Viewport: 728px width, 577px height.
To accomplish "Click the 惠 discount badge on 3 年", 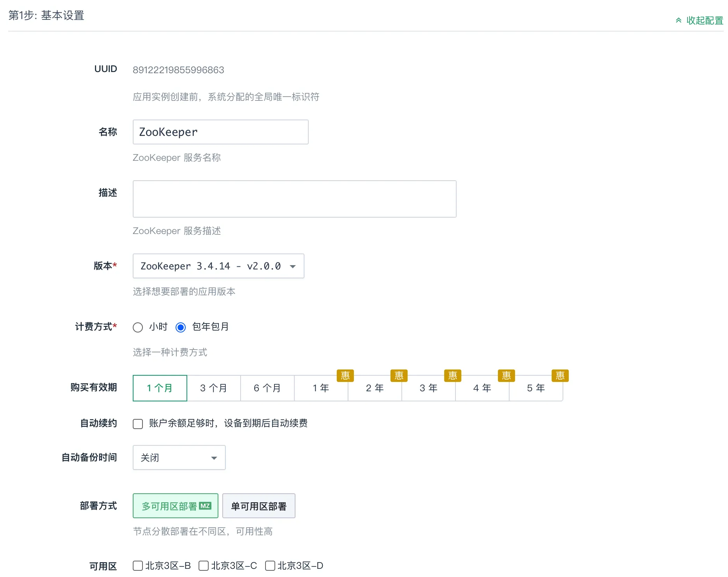I will pyautogui.click(x=453, y=376).
